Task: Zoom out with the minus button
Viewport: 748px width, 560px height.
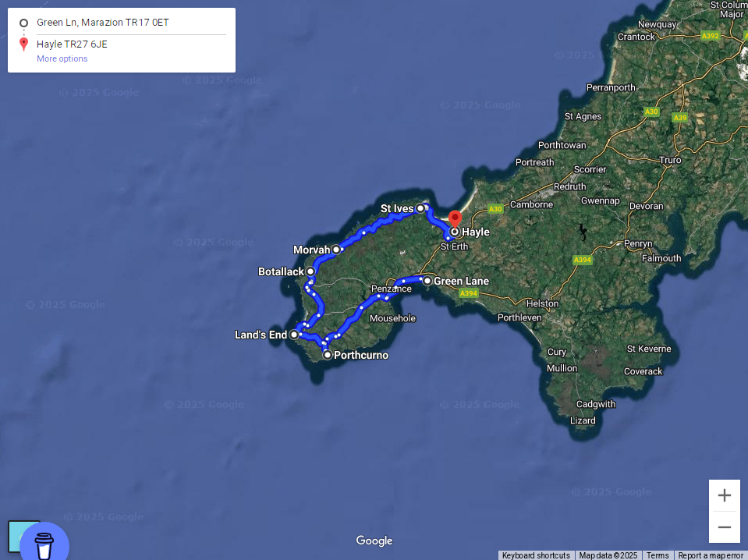Action: [x=724, y=527]
